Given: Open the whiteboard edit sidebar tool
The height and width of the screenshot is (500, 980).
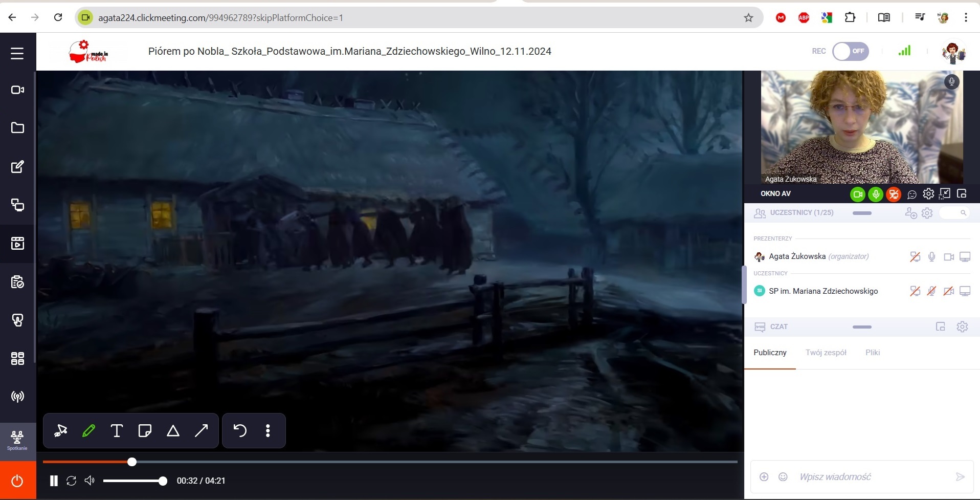Looking at the screenshot, I should pos(17,167).
